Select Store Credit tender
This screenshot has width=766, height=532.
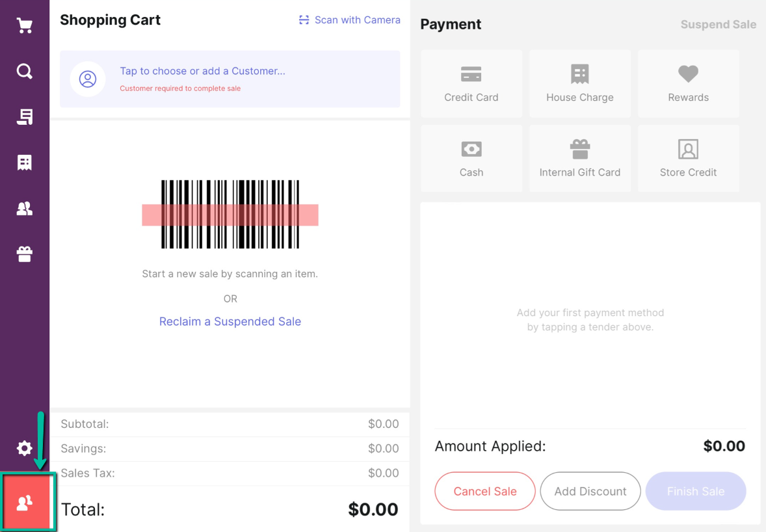tap(689, 158)
